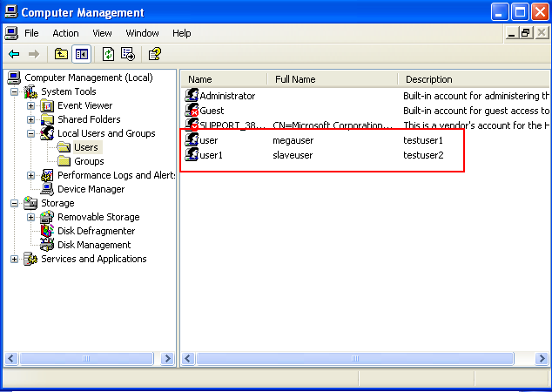This screenshot has height=392, width=552.
Task: Click Local Users and Groups icon
Action: pyautogui.click(x=47, y=133)
